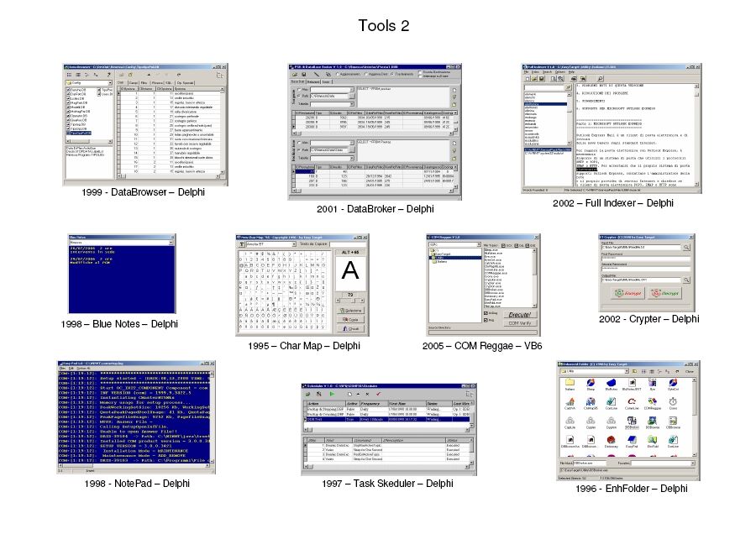Open the font dropdown in Char Map
Viewport: 756px width, 534px height.
point(294,243)
